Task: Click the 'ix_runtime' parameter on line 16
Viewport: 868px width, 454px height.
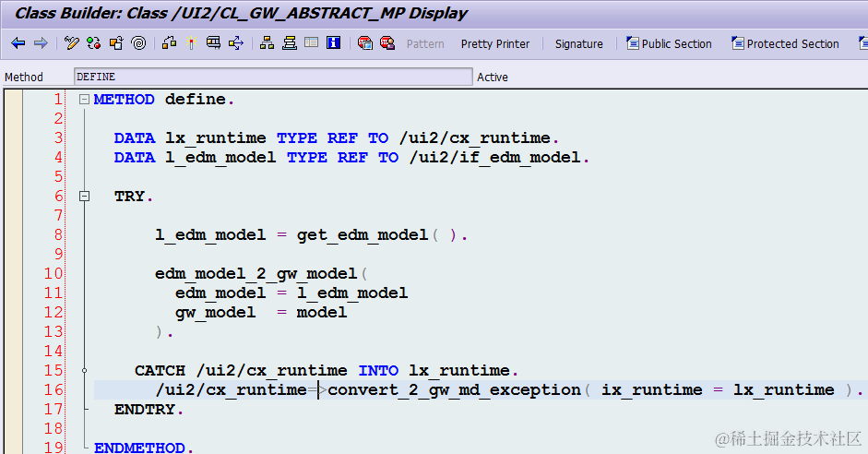Action: click(651, 389)
